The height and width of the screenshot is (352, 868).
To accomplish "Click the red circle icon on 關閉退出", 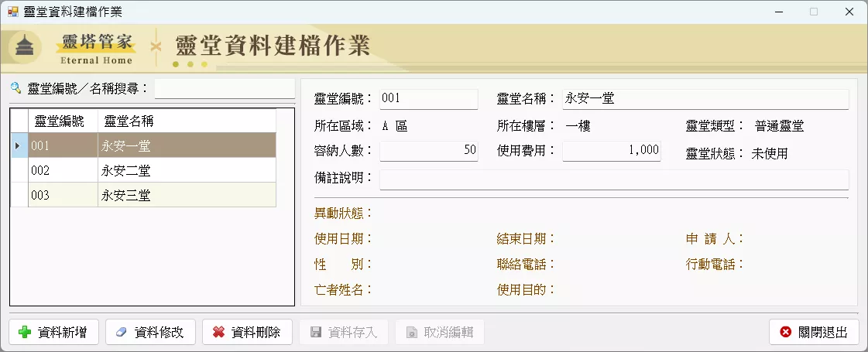I will (x=785, y=332).
